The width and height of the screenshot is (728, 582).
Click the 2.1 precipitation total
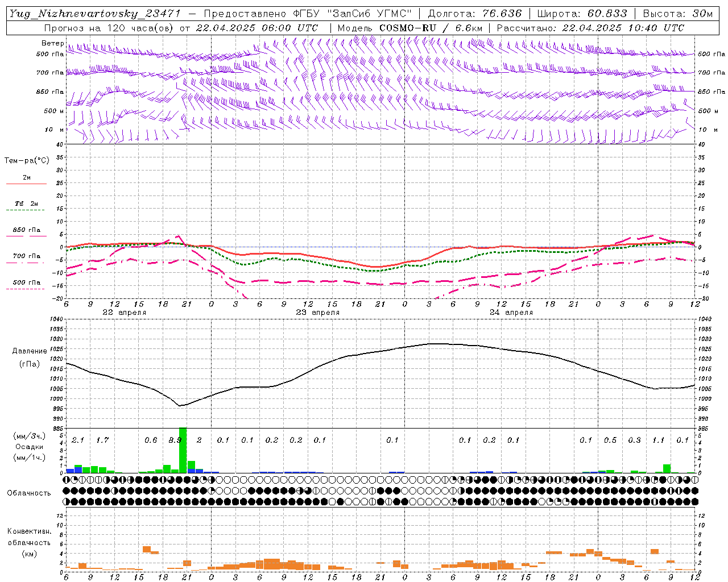pos(78,440)
